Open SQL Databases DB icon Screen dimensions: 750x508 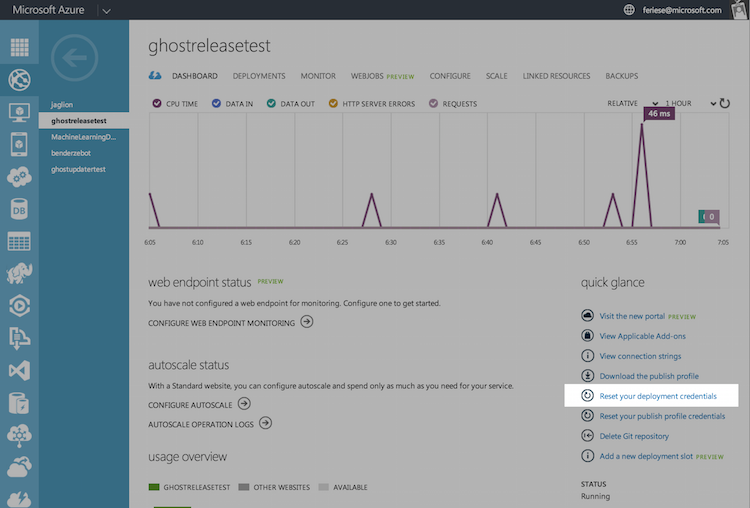pos(19,209)
